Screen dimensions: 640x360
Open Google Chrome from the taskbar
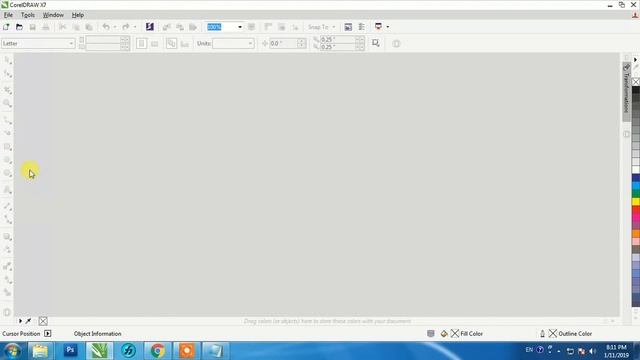point(158,351)
